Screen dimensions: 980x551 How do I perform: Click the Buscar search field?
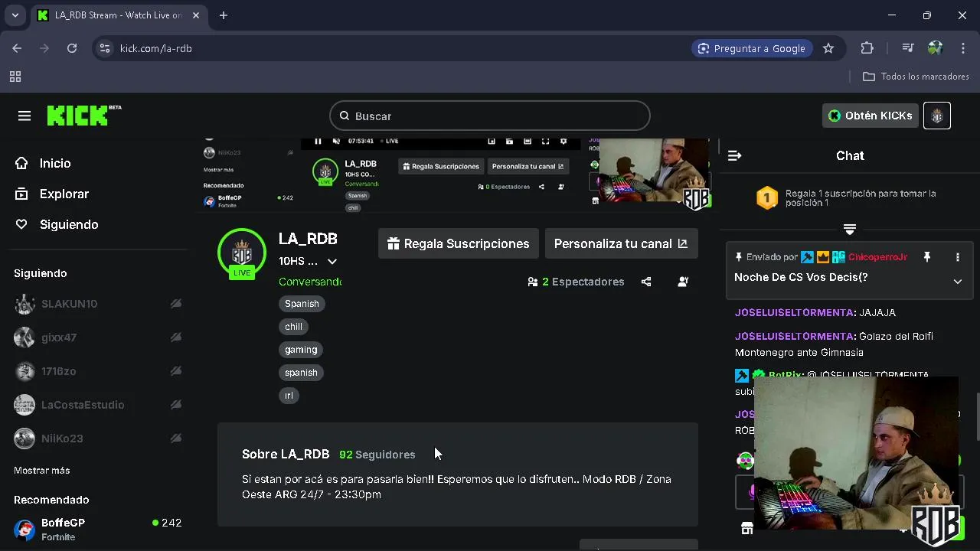[490, 116]
